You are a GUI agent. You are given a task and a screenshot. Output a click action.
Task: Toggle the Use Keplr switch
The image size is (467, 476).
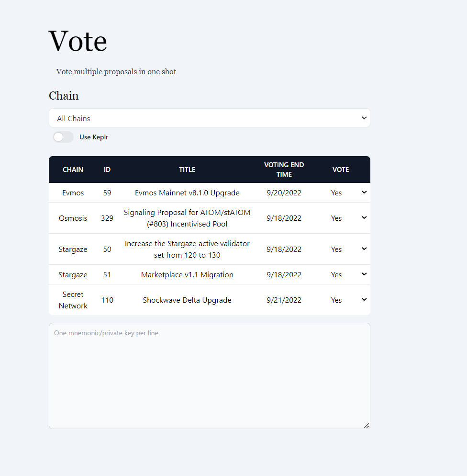[x=63, y=137]
